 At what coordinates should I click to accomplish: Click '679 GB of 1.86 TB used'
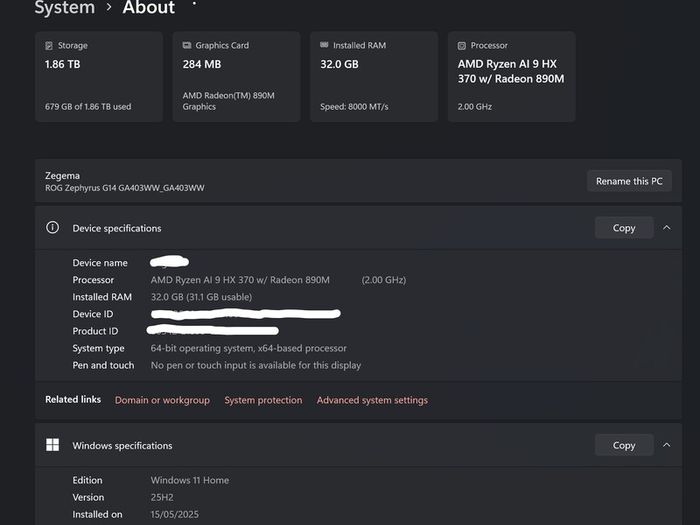point(88,107)
